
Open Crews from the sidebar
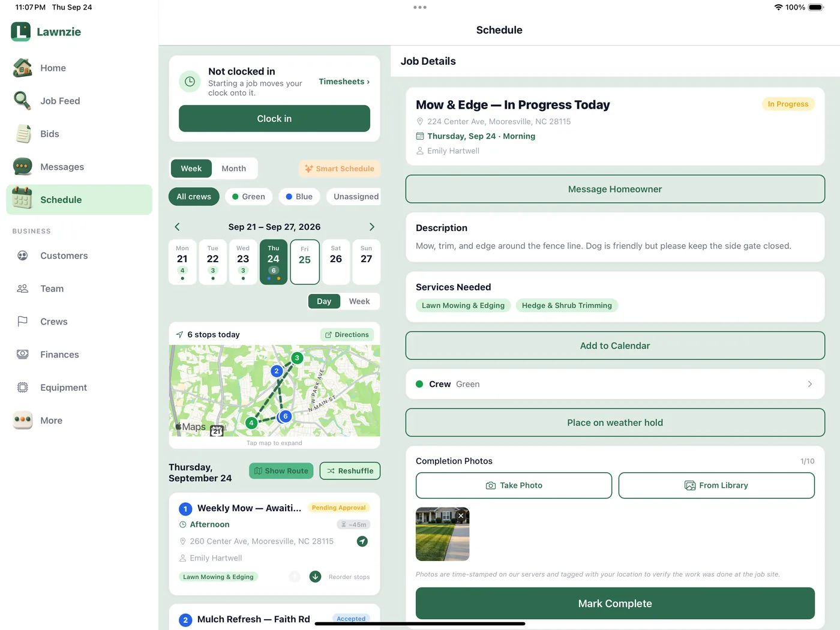[79, 322]
